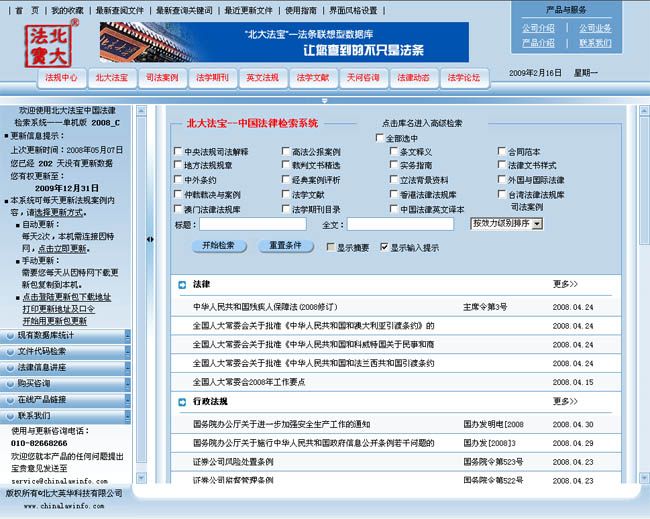Enable 显示摘要 checkbox
Screen dimensions: 650x519
click(330, 247)
